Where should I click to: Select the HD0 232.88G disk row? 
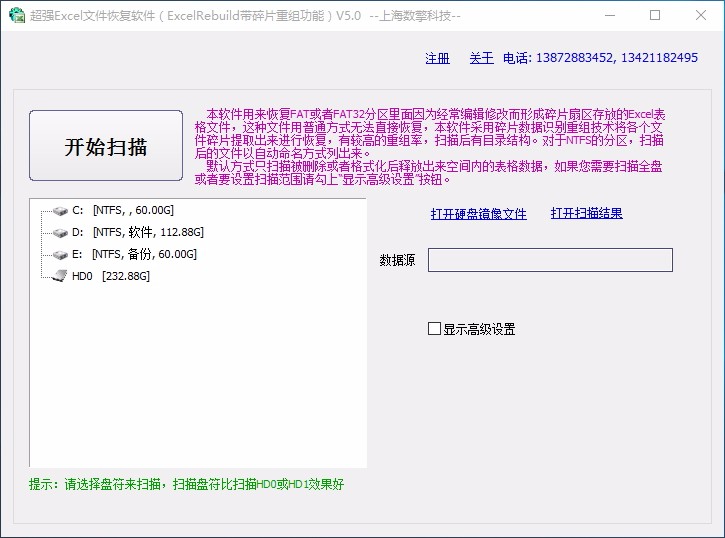[x=111, y=276]
